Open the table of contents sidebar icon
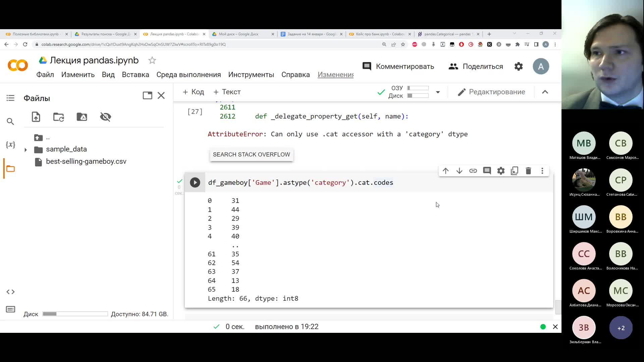This screenshot has height=362, width=644. 10,98
